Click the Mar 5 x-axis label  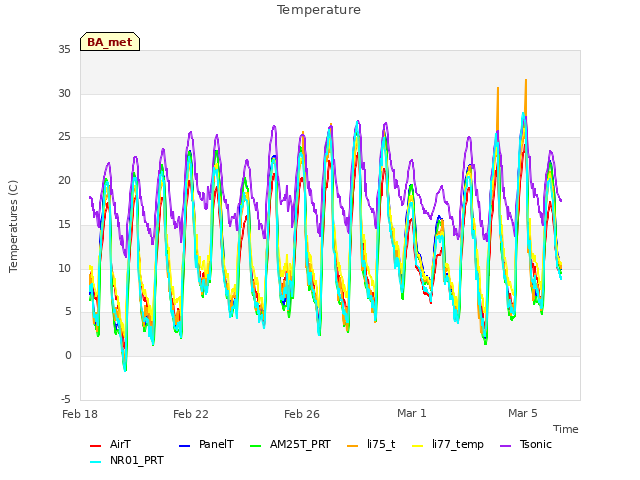point(523,413)
